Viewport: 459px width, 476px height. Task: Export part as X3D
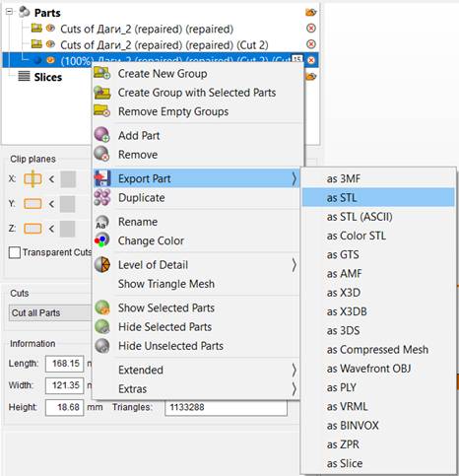pos(378,293)
